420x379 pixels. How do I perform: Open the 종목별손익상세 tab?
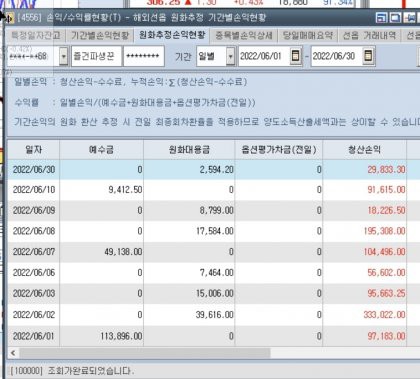(x=244, y=35)
